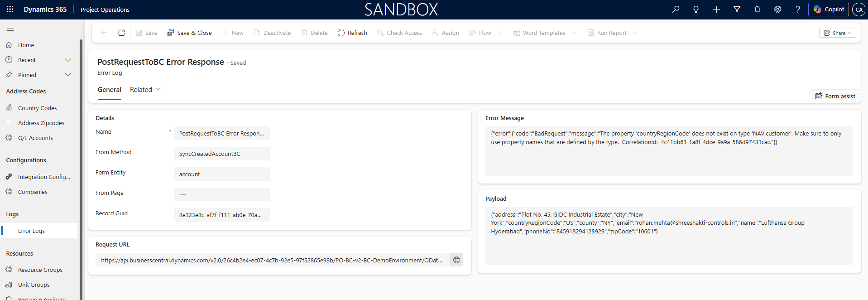This screenshot has height=300, width=868.
Task: Select the General tab
Action: click(110, 90)
